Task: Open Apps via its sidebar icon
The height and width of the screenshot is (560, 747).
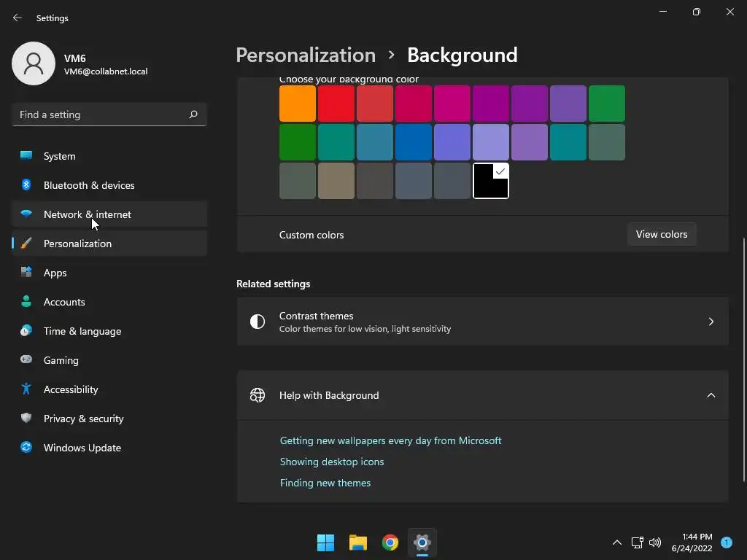Action: (26, 273)
